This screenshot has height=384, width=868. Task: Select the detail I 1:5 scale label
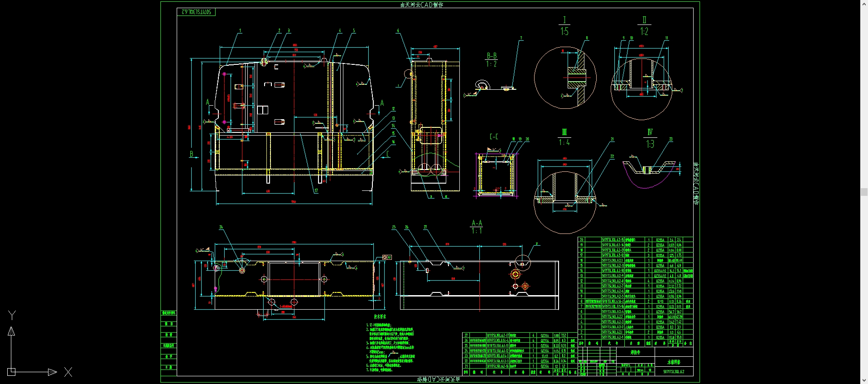pyautogui.click(x=564, y=26)
